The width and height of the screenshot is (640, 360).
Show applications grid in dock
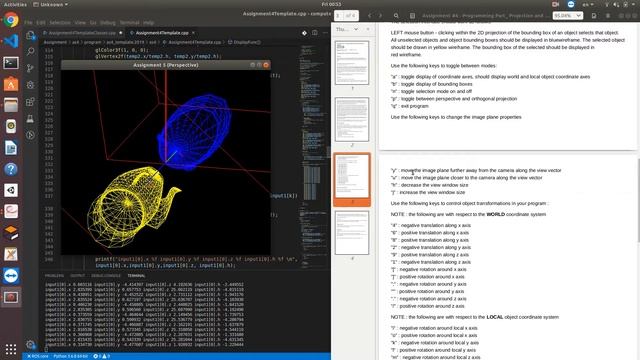click(11, 349)
